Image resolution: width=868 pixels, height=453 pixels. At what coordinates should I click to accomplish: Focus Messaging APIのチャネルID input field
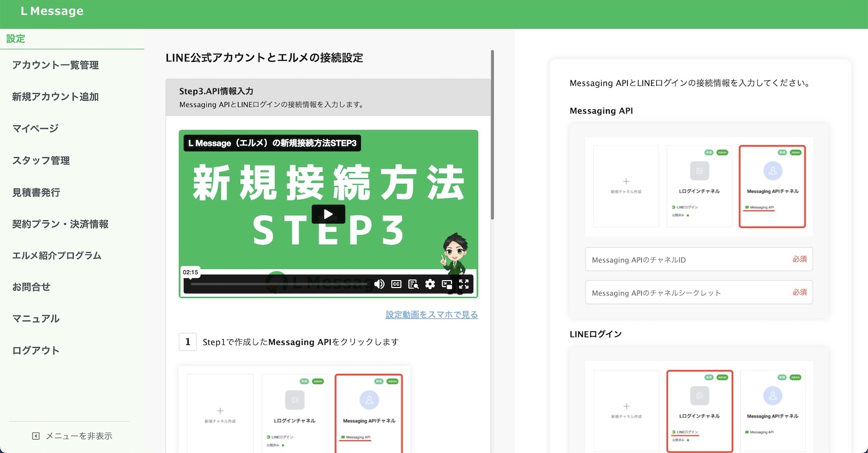click(x=699, y=259)
